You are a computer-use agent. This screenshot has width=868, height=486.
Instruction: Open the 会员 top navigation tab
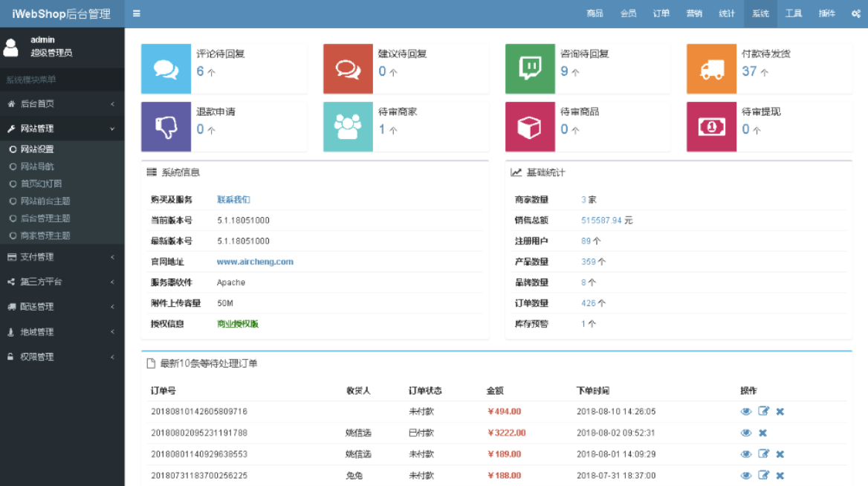tap(628, 14)
